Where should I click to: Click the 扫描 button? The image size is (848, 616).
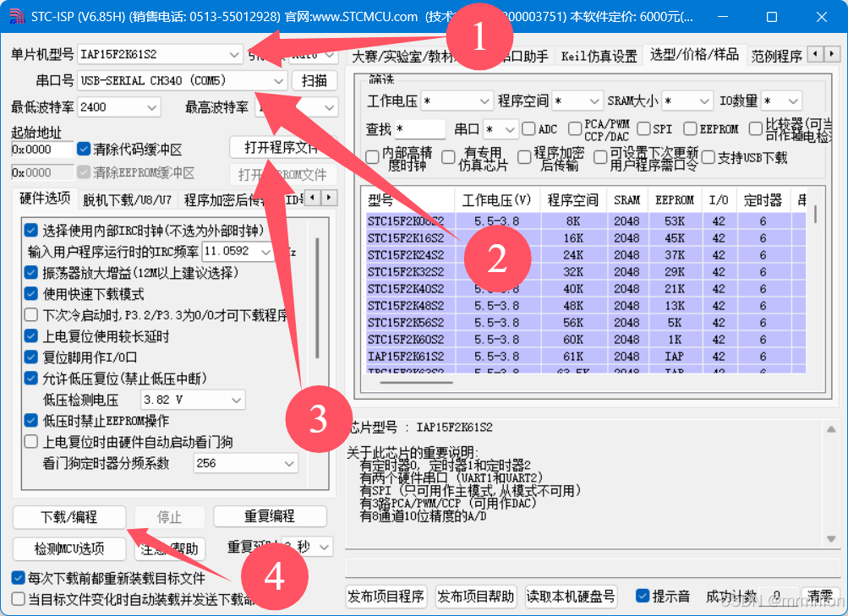[x=315, y=81]
